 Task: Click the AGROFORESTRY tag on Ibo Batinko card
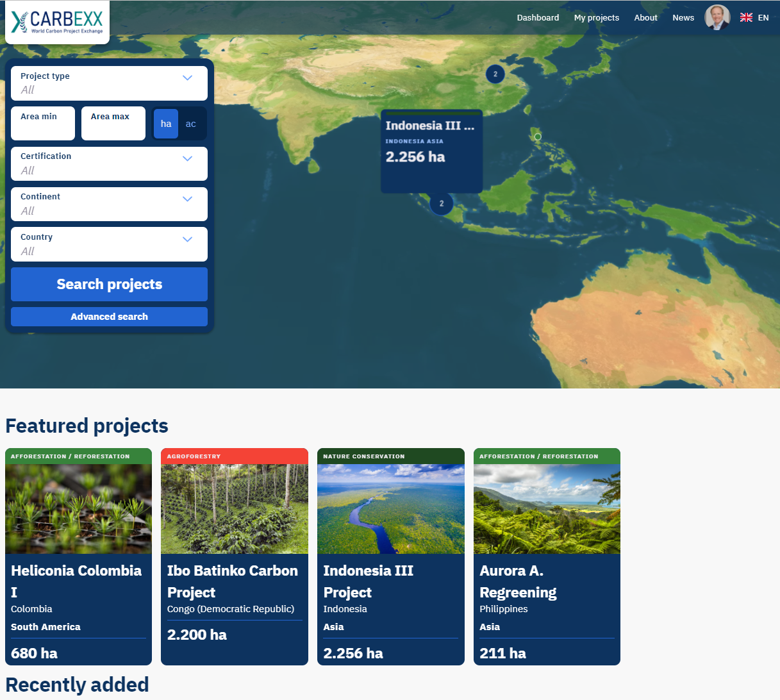(x=194, y=456)
